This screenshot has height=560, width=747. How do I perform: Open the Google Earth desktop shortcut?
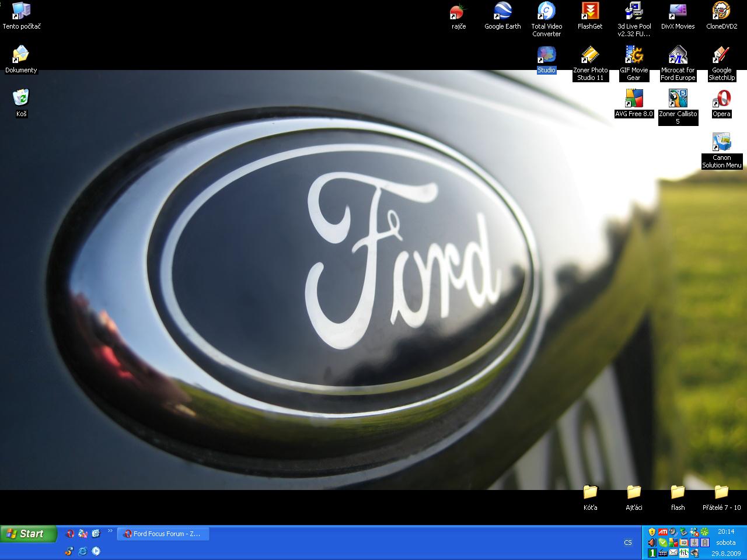502,12
